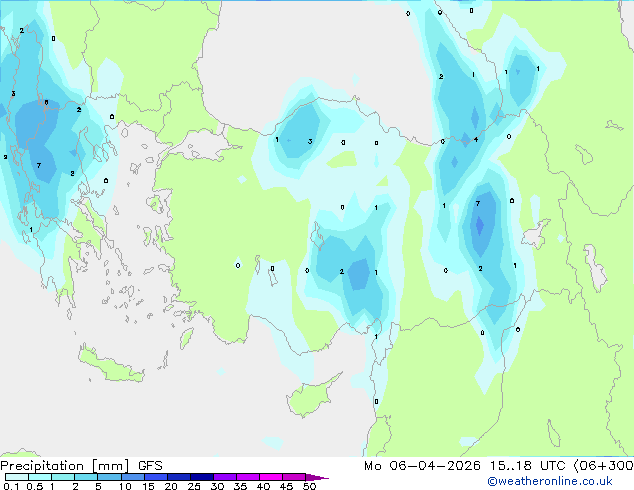634x490 pixels.
Task: Click the '40' legend scale label
Action: pyautogui.click(x=263, y=486)
